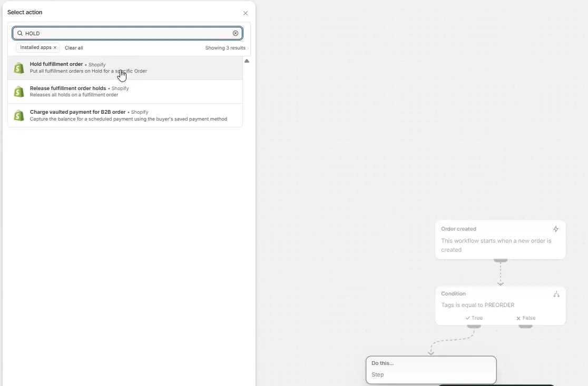Screen dimensions: 588x386
Task: Clear the HOLD search text
Action: tap(236, 33)
